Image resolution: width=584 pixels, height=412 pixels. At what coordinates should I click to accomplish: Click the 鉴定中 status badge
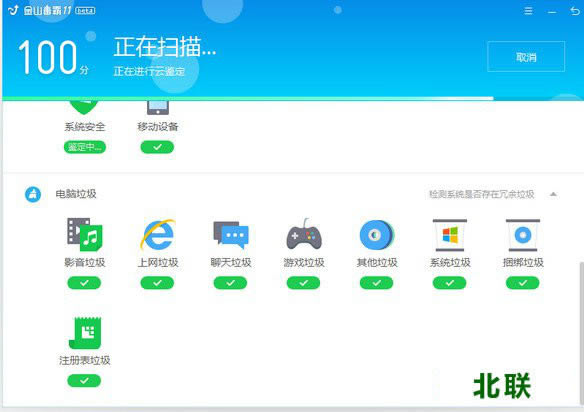pos(85,147)
